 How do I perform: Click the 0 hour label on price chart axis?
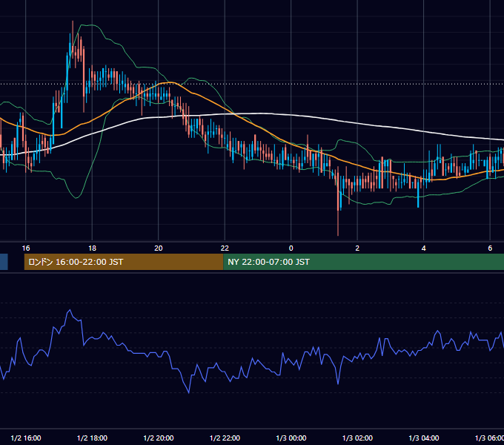[x=291, y=248]
